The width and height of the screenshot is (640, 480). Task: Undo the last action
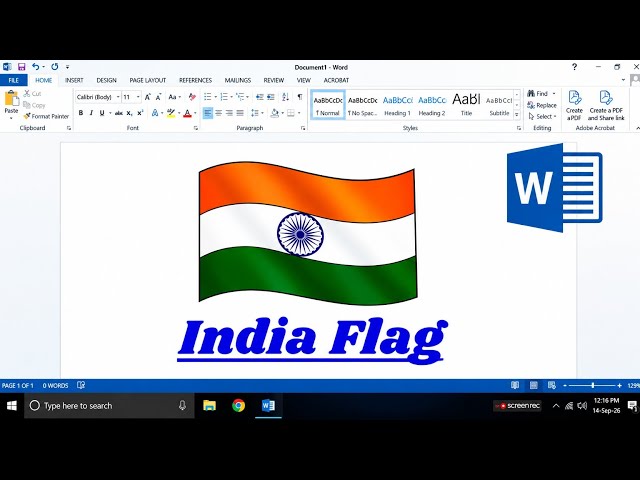click(x=36, y=67)
